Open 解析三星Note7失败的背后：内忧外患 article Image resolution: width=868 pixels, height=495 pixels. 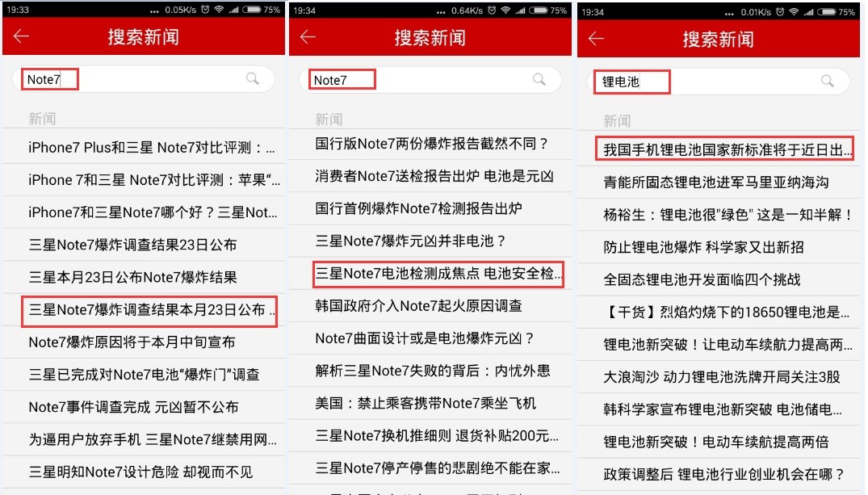(x=430, y=371)
